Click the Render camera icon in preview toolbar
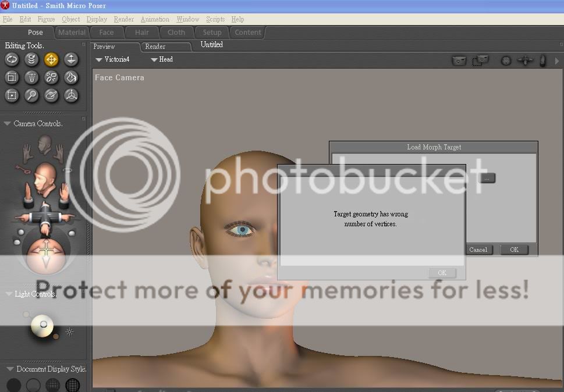The image size is (564, 392). coord(459,60)
